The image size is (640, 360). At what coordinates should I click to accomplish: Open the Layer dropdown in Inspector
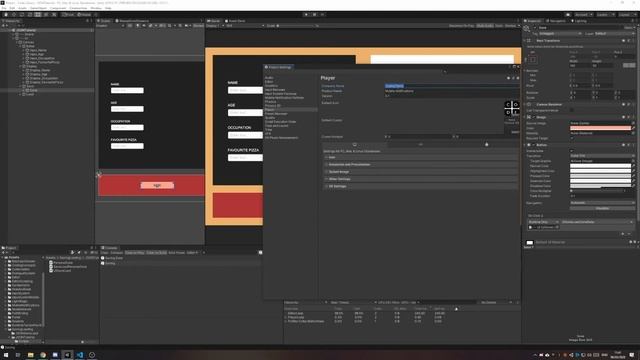click(614, 33)
